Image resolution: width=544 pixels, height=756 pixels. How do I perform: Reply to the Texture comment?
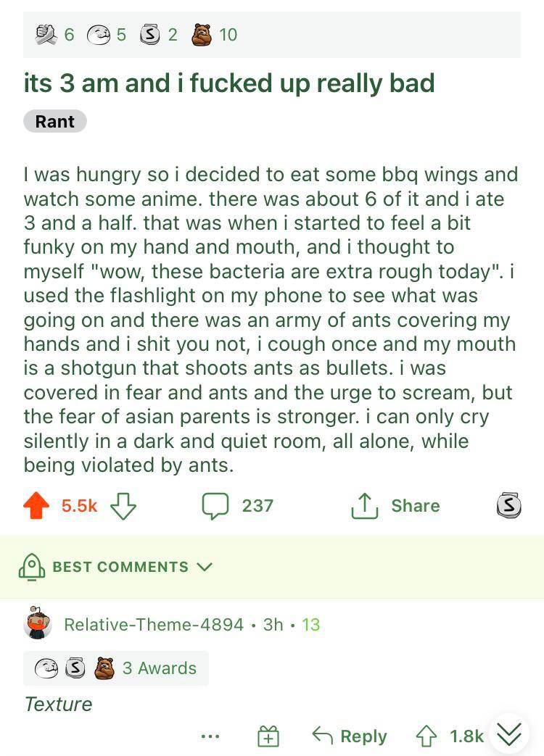tap(350, 736)
